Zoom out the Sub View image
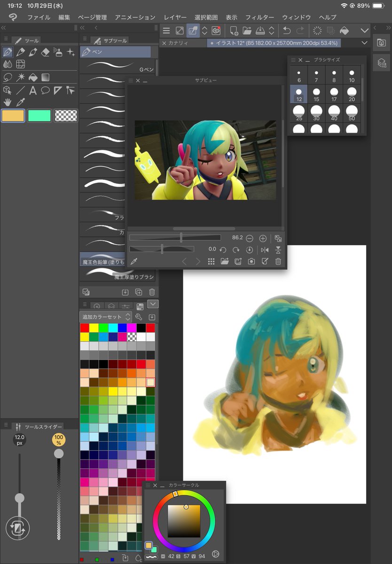The width and height of the screenshot is (392, 564). pyautogui.click(x=250, y=238)
